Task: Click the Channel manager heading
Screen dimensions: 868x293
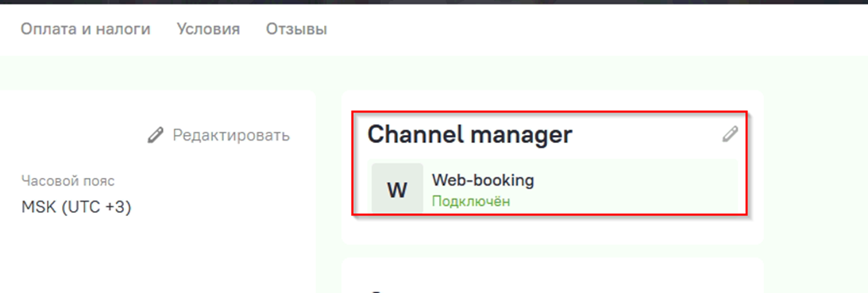Action: tap(469, 135)
